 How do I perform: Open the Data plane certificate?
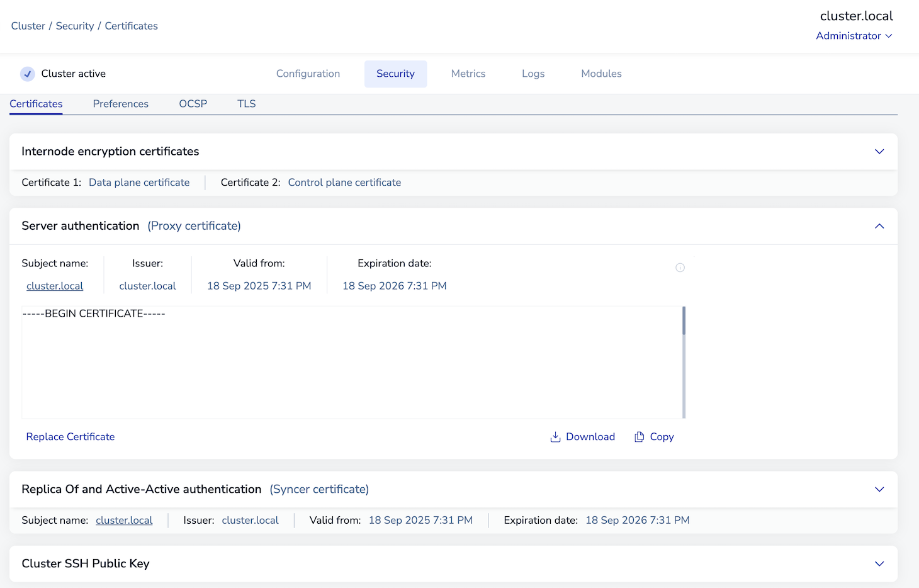pyautogui.click(x=139, y=182)
